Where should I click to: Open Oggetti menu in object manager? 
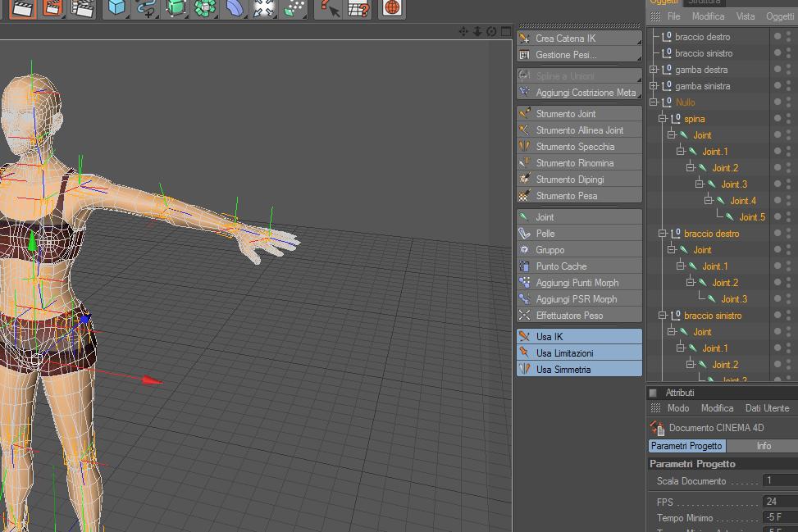click(x=780, y=16)
